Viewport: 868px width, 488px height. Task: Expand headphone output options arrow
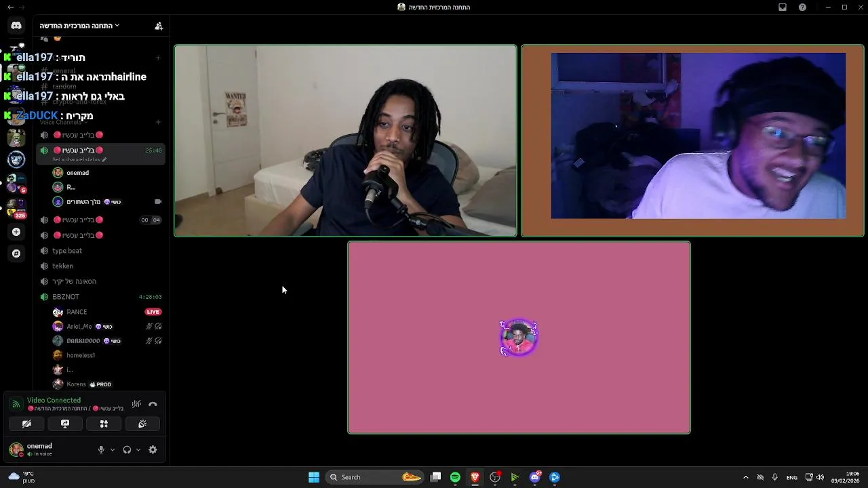click(138, 449)
